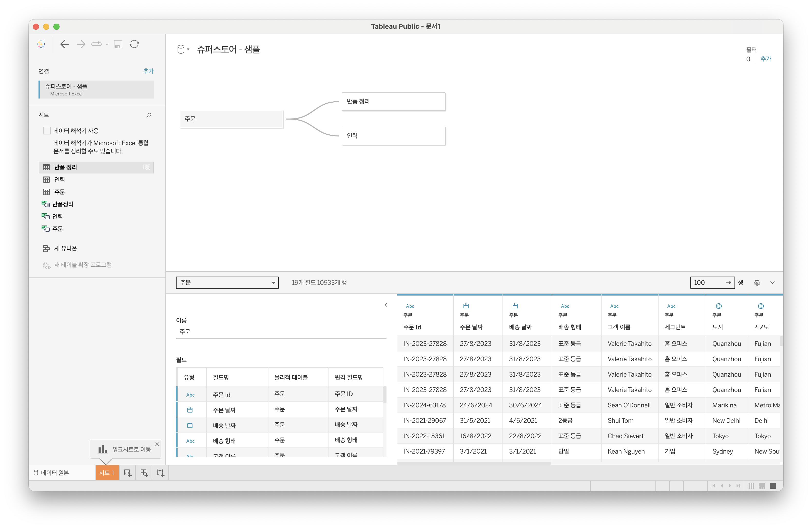
Task: Open the new worksheet icon tab
Action: click(128, 473)
